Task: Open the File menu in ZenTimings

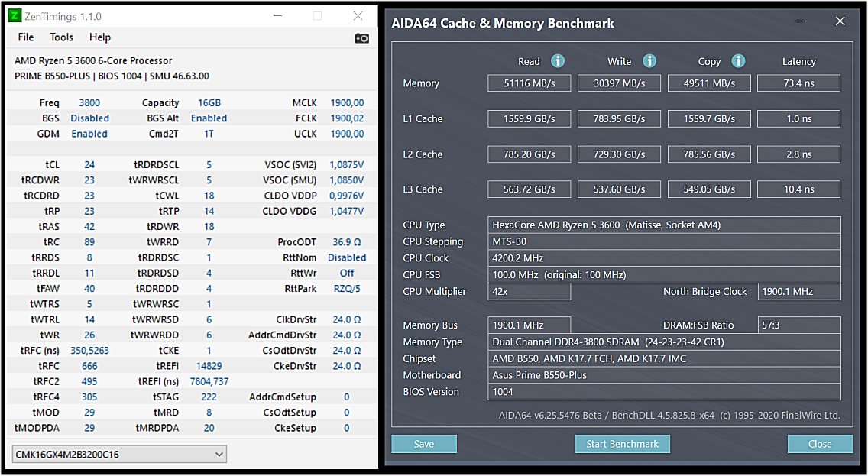Action: (x=26, y=37)
